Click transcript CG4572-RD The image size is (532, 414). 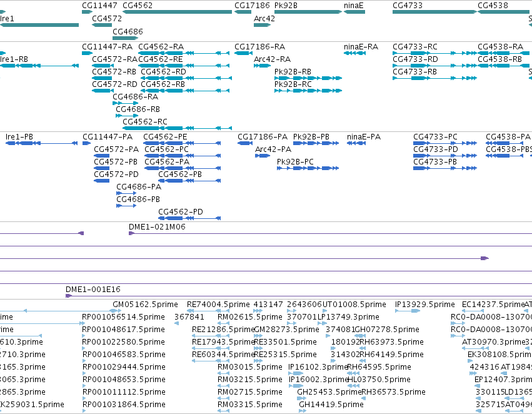coord(114,84)
